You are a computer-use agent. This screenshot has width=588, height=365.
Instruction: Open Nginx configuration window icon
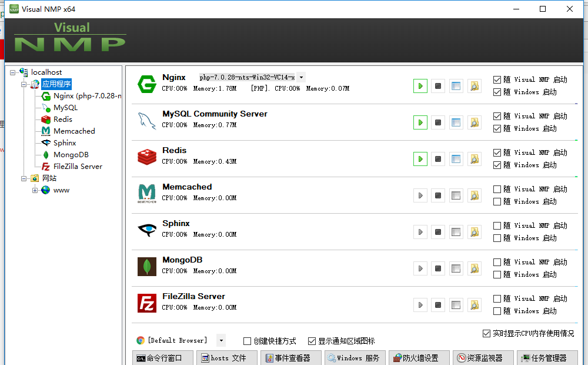click(456, 86)
